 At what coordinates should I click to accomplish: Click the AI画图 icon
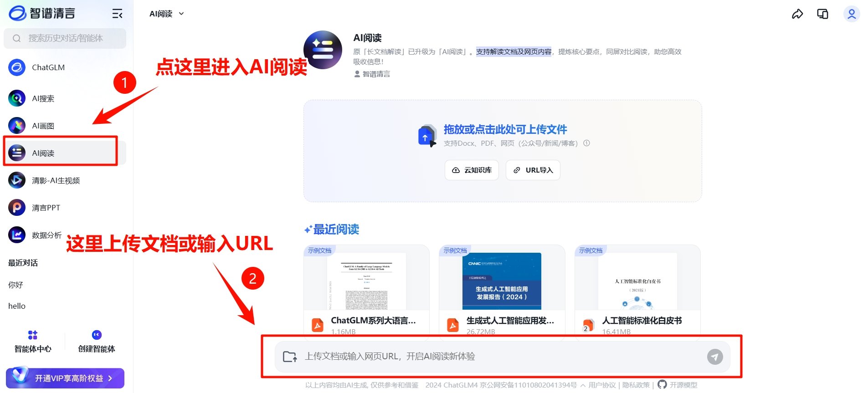17,126
